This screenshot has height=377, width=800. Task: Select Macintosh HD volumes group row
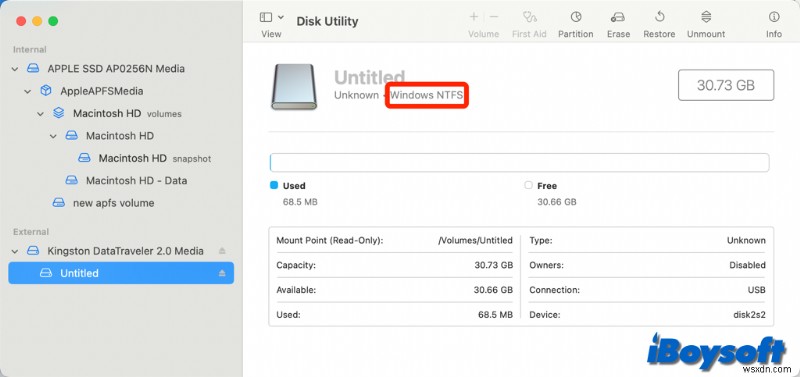pyautogui.click(x=121, y=113)
